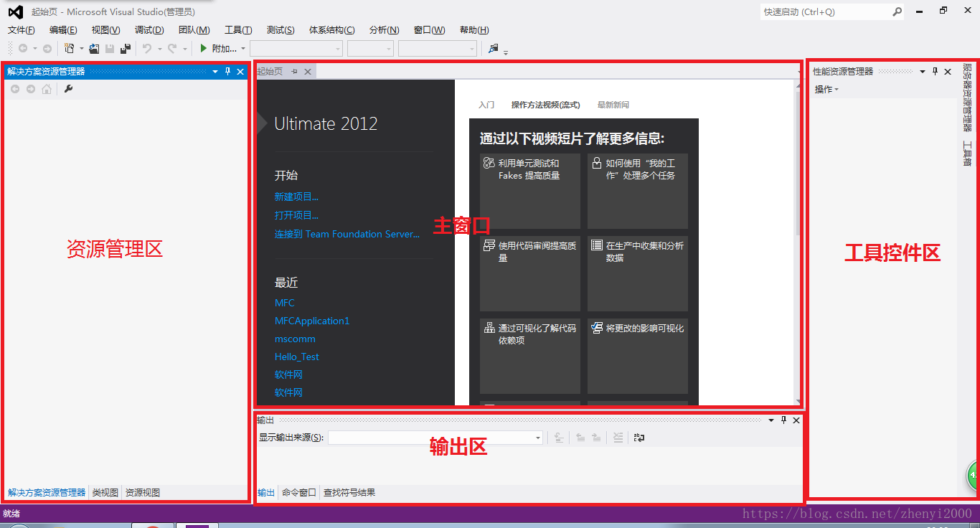Click Forward arrow in Solution Explorer toolbar
The width and height of the screenshot is (980, 528).
click(31, 89)
